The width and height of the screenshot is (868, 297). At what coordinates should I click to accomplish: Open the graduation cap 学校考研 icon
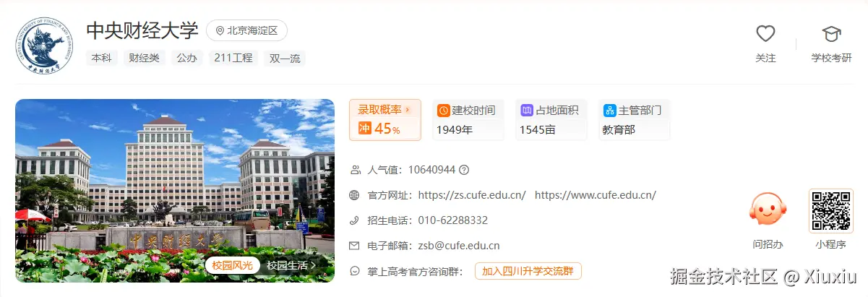[831, 33]
